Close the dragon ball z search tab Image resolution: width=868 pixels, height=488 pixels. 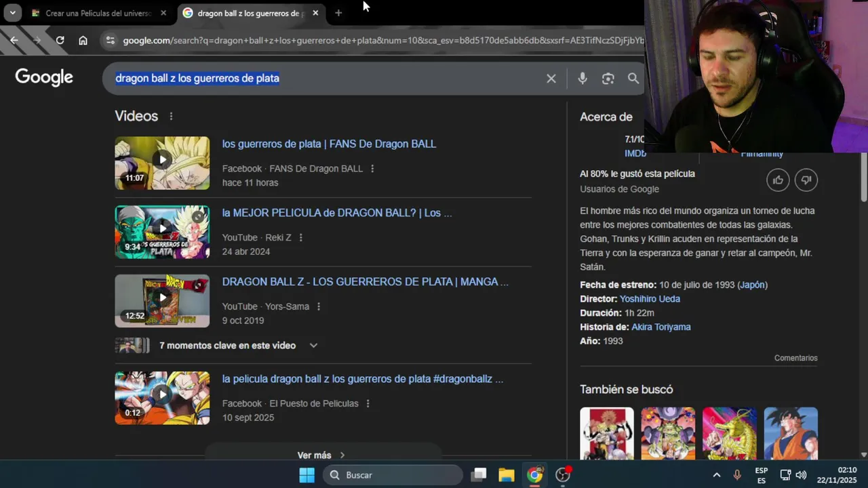coord(315,13)
